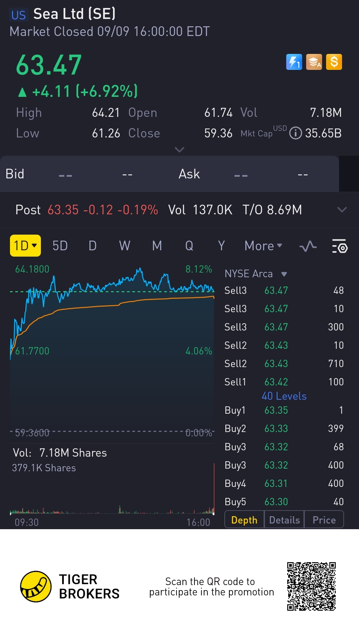Tap the Mkt Cap 35.65B value
Viewport: 359px width, 644px height.
click(323, 133)
